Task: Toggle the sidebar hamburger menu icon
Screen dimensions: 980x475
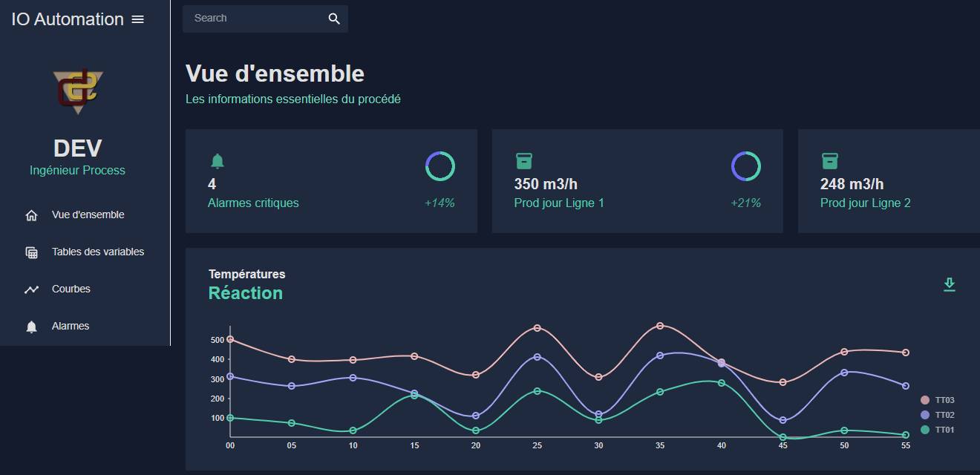Action: pyautogui.click(x=137, y=19)
